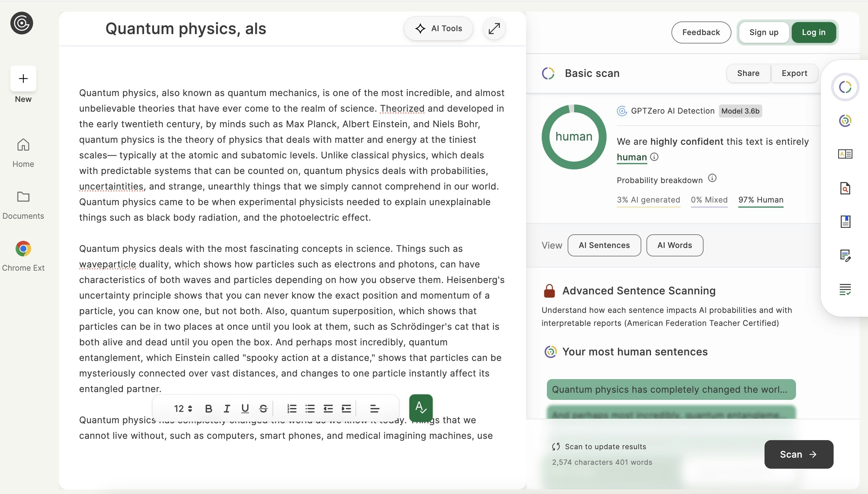Open document search magnifier icon in right rail
868x494 pixels.
pos(845,188)
